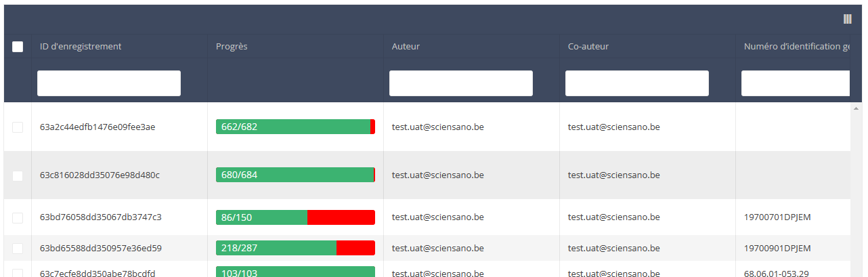The height and width of the screenshot is (277, 868).
Task: Click the Auteur column header
Action: click(406, 47)
